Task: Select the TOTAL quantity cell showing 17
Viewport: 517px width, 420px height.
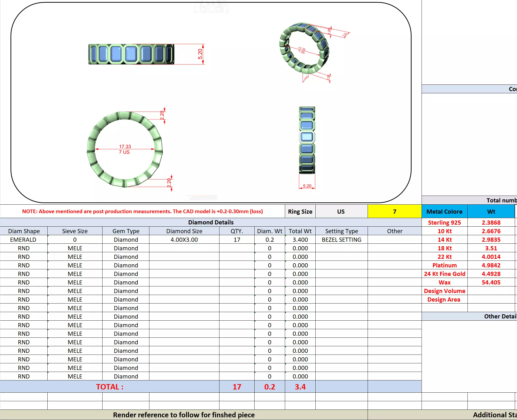Action: [237, 387]
